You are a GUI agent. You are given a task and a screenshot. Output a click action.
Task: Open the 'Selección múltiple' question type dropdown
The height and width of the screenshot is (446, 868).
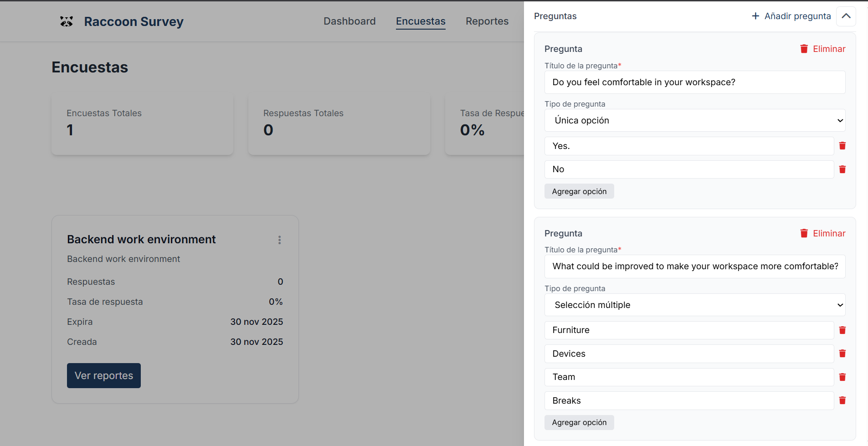[694, 305]
